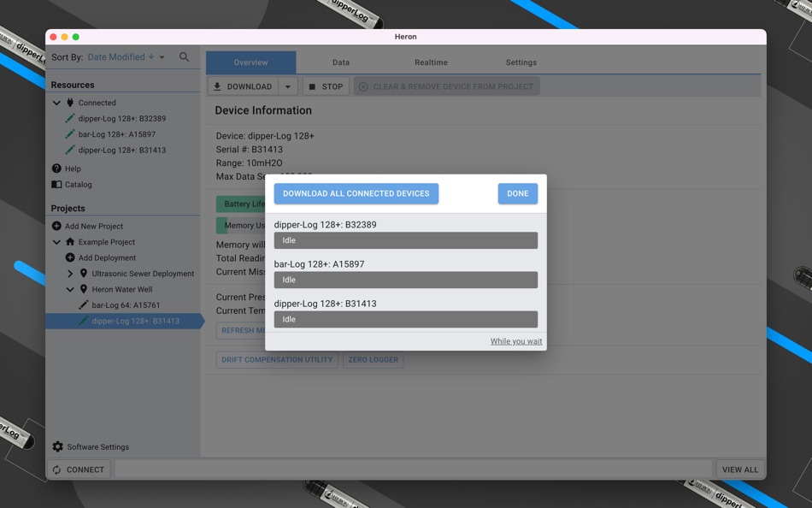Image resolution: width=812 pixels, height=508 pixels.
Task: Click the Battery Life indicator bar
Action: coord(241,204)
